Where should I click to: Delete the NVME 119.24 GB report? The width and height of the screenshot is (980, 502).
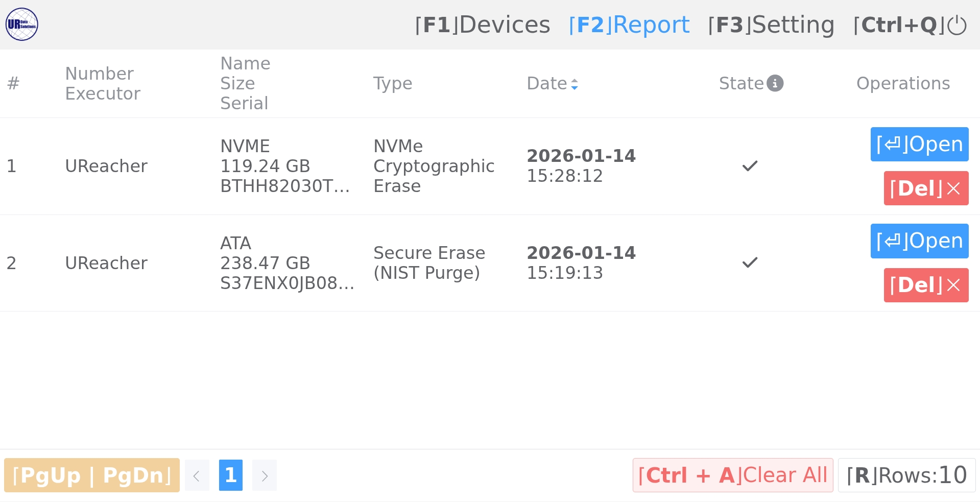point(926,188)
